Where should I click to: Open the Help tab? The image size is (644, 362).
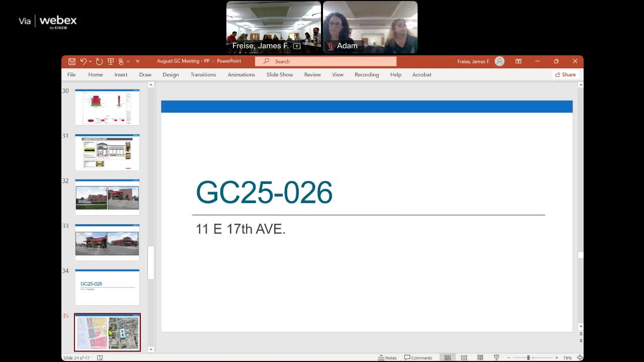tap(396, 74)
